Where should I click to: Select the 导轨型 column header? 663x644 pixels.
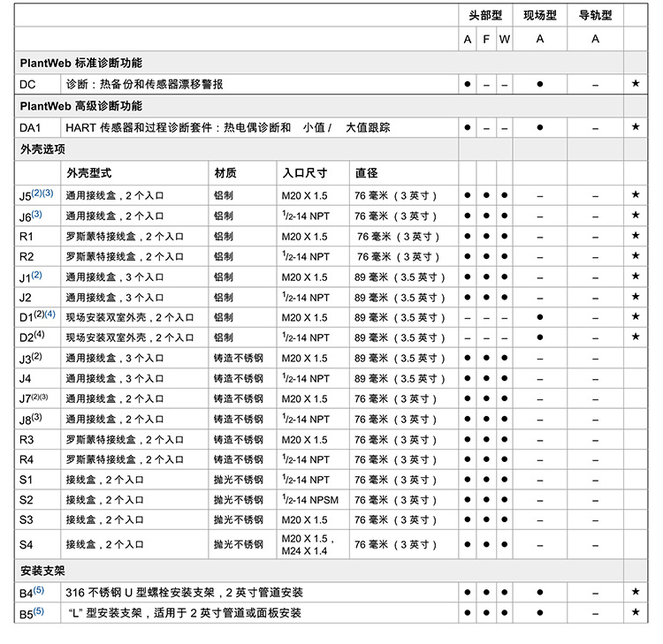click(595, 16)
